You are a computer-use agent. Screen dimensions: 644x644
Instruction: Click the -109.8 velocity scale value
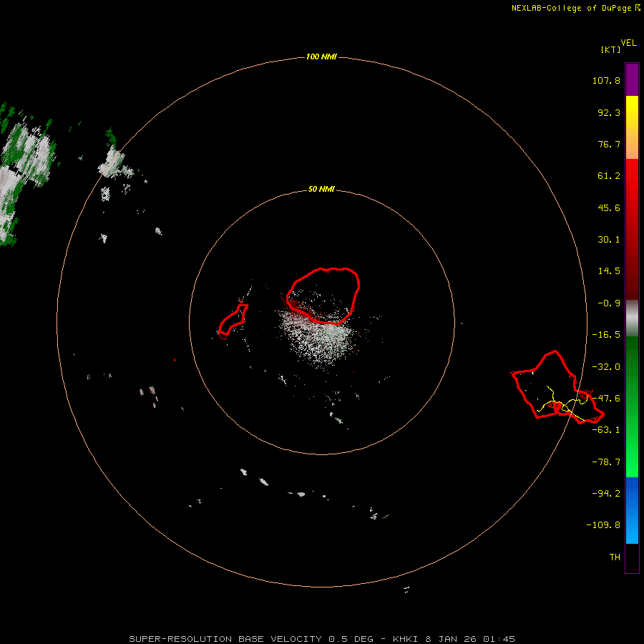603,525
